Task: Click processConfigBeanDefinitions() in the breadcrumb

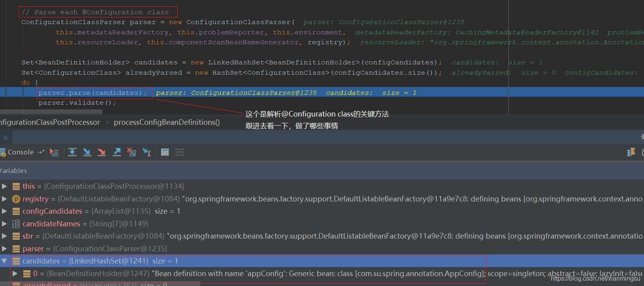Action: (167, 122)
